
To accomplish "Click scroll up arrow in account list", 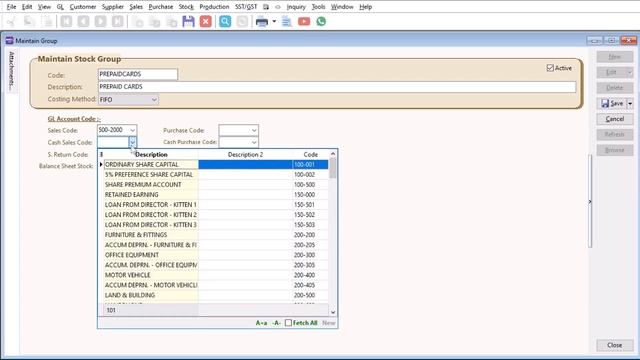I will 333,154.
